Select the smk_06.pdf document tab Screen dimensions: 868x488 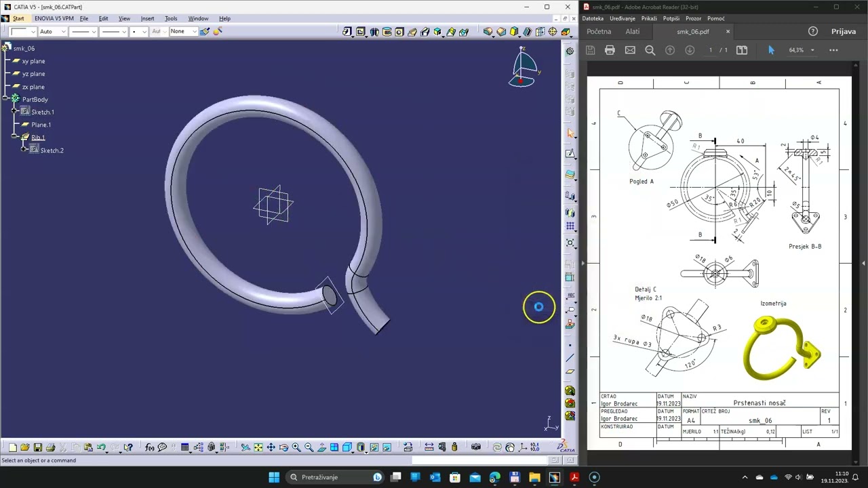pyautogui.click(x=693, y=31)
